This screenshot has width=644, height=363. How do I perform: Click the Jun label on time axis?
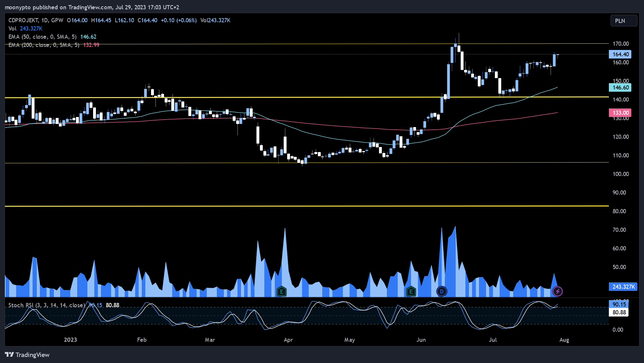click(421, 340)
